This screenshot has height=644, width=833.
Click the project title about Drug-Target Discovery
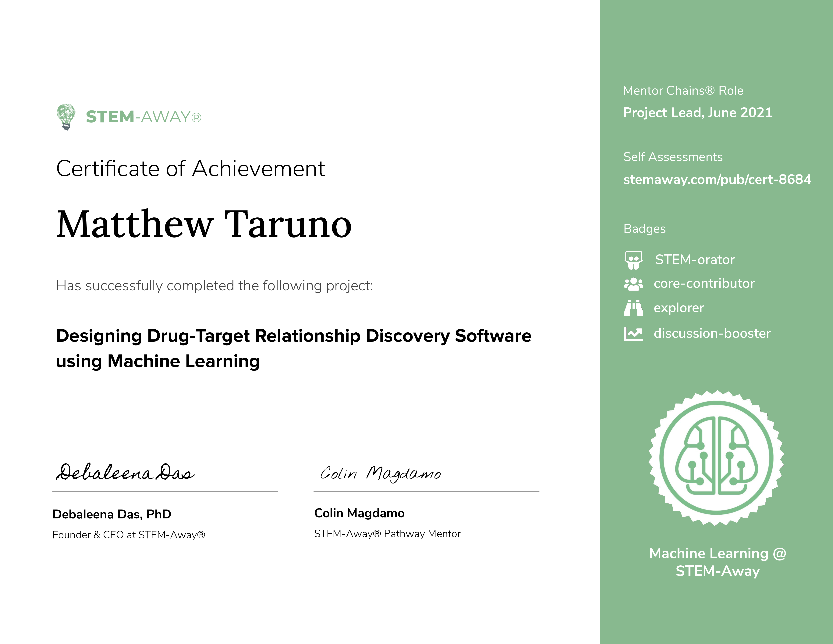tap(293, 348)
